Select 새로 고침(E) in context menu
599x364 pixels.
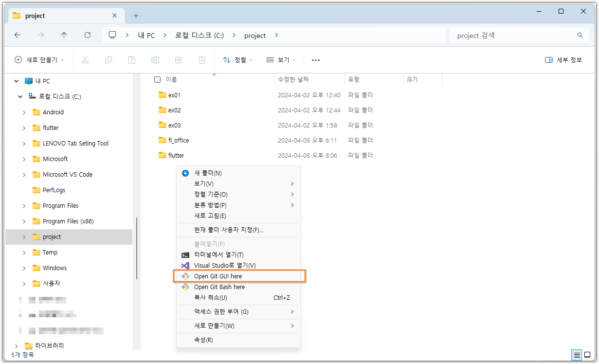(x=238, y=216)
